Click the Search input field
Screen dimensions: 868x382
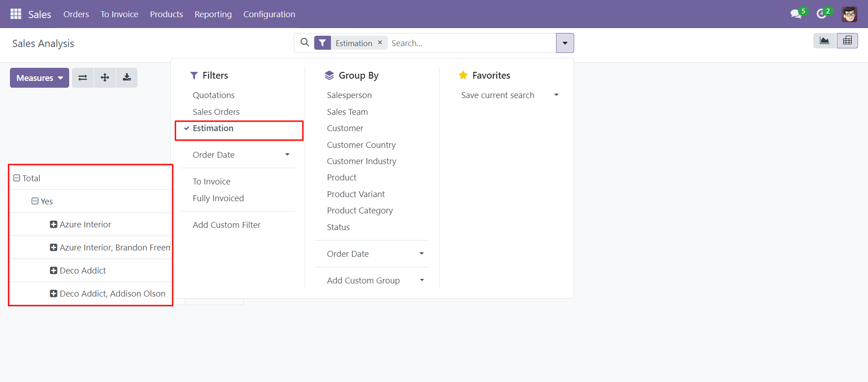tap(472, 43)
